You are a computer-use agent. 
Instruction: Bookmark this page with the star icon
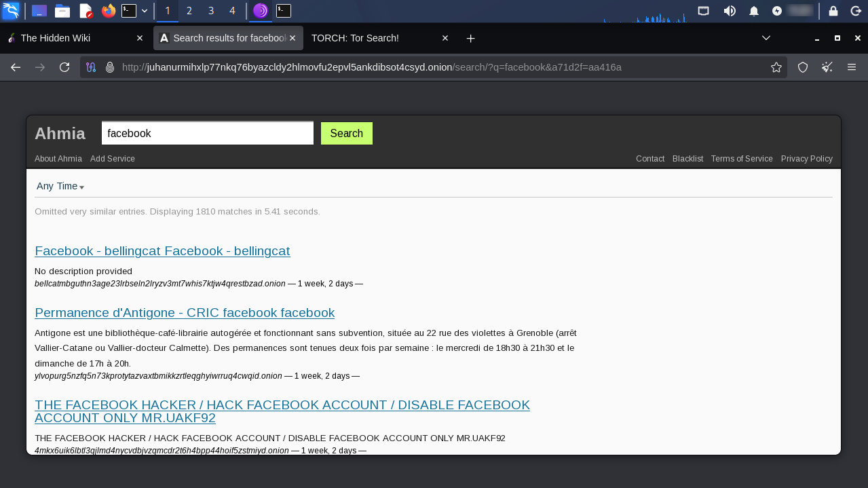click(776, 67)
